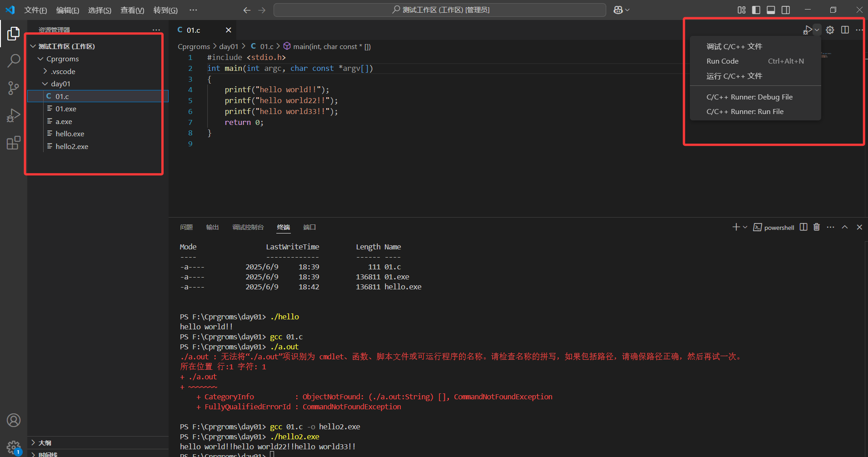Open the 查看 menu
The width and height of the screenshot is (868, 457).
[132, 10]
